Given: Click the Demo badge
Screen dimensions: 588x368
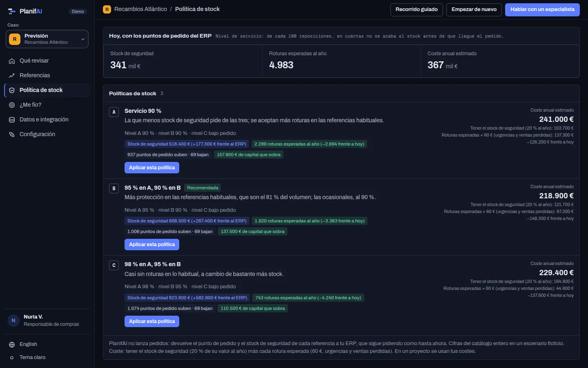Looking at the screenshot, I should point(78,11).
